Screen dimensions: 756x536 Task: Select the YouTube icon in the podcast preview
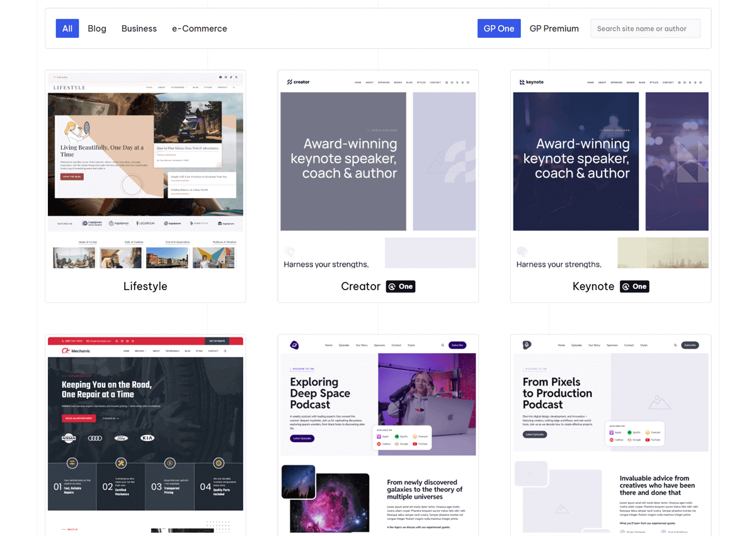tap(415, 443)
